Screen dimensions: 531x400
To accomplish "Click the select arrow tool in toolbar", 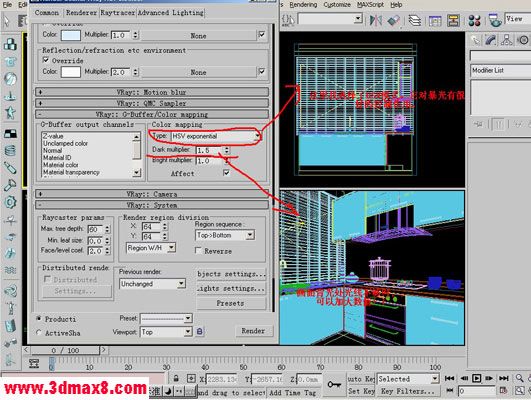I will coord(6,21).
